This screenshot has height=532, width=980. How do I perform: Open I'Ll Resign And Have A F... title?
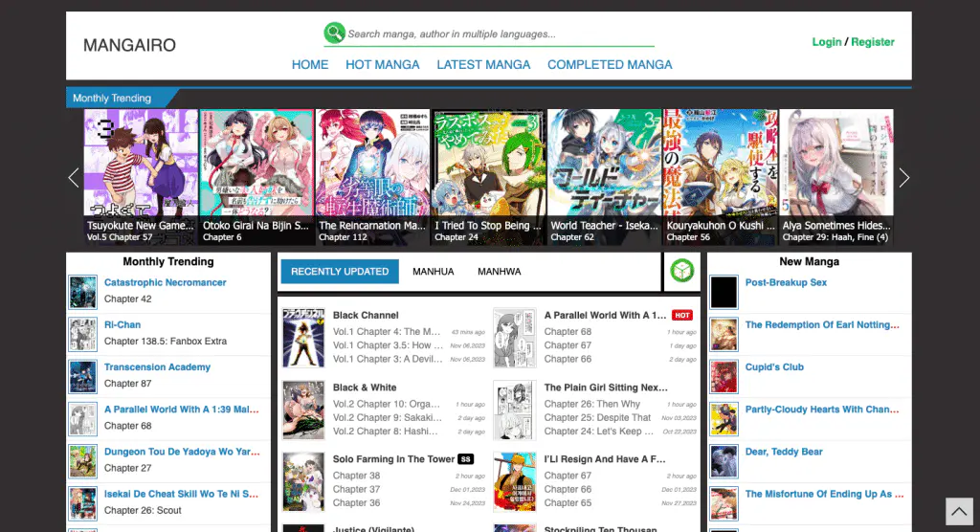605,459
